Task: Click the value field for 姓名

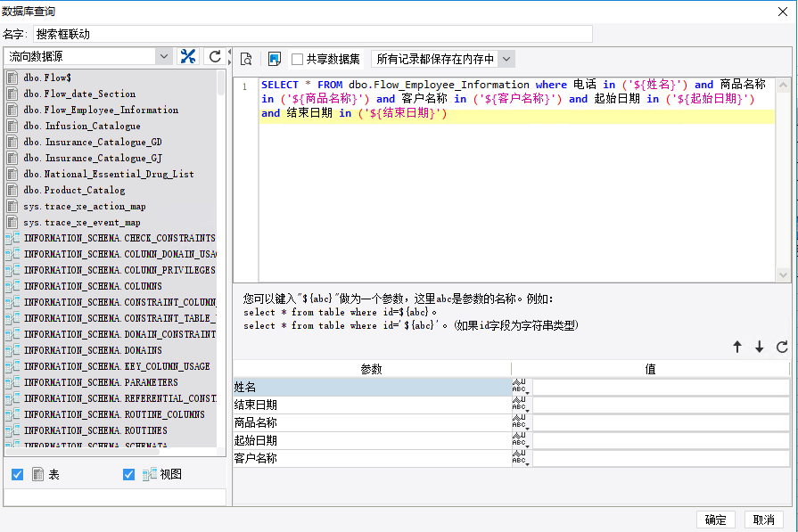Action: (661, 387)
